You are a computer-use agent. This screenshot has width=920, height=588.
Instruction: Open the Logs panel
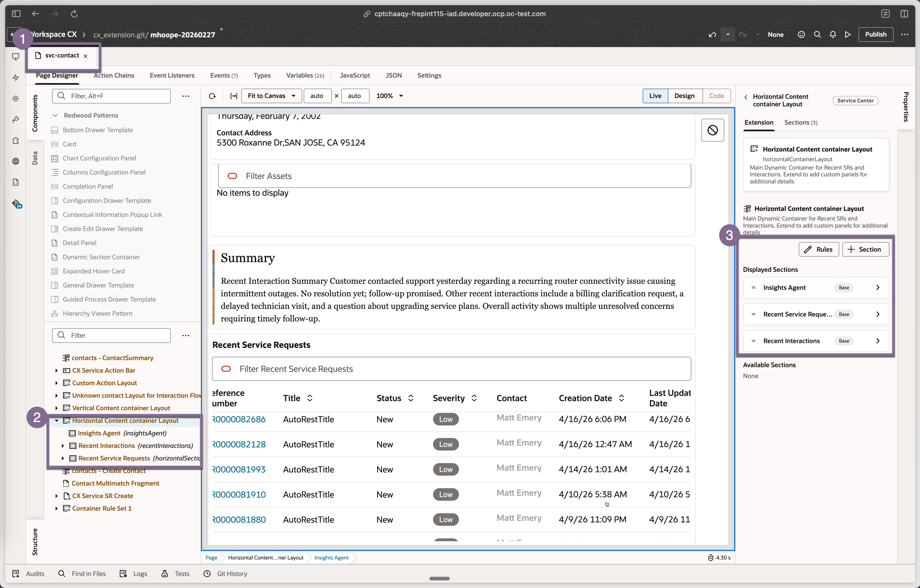click(134, 574)
